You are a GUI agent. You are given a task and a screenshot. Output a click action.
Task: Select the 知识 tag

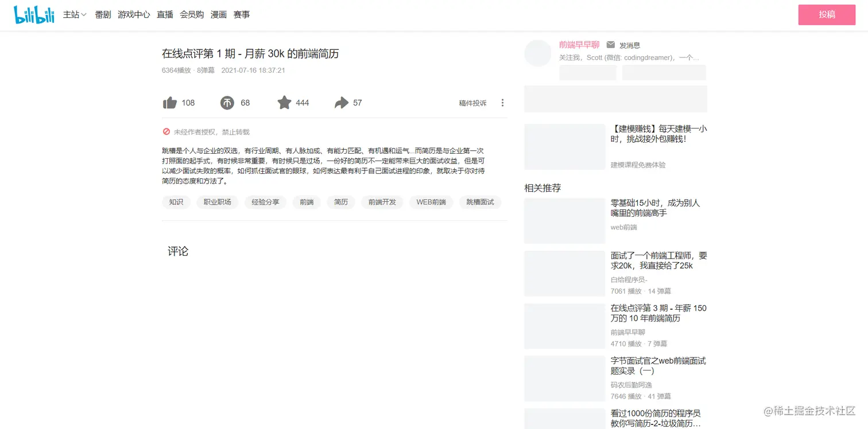click(176, 202)
